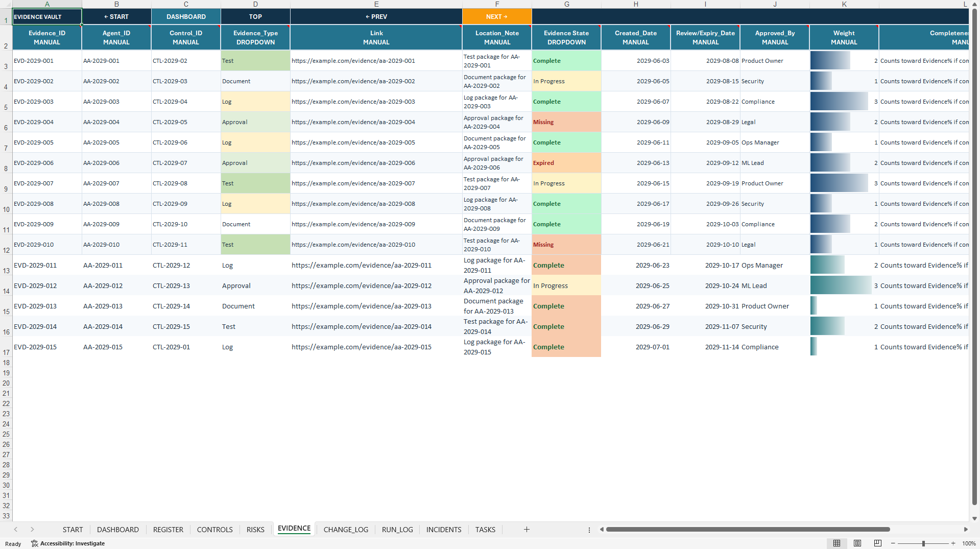Click the zoom out minus icon
This screenshot has height=549, width=980.
pyautogui.click(x=893, y=543)
